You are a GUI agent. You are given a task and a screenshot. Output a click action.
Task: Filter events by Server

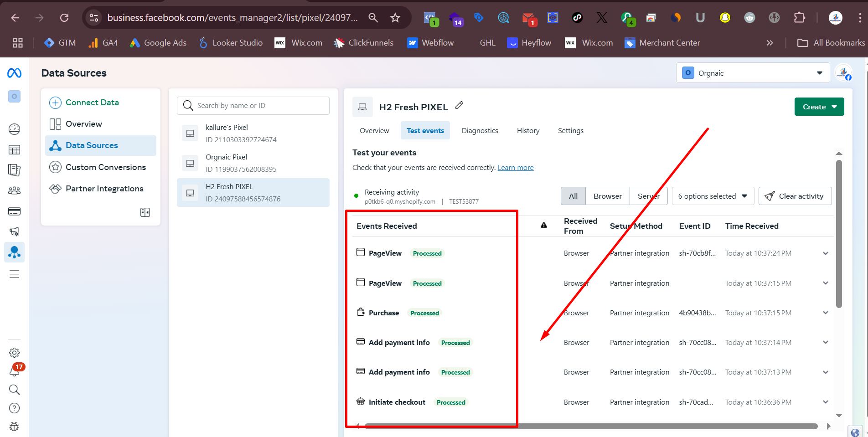(x=648, y=196)
